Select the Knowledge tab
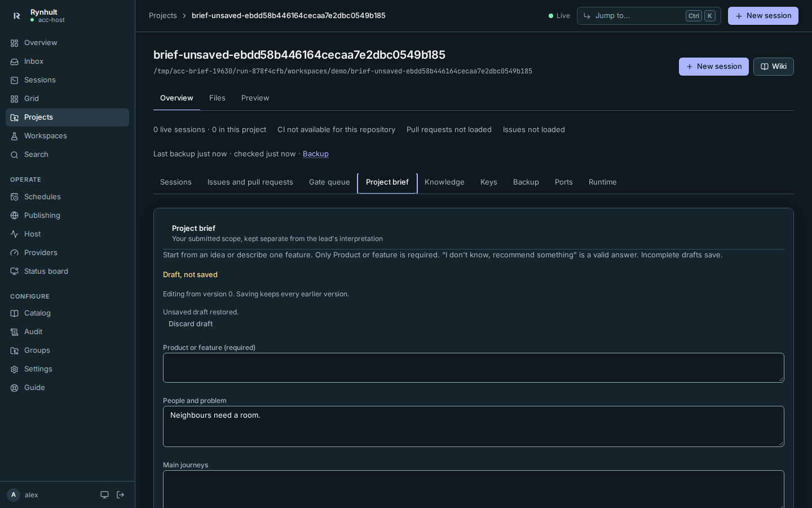Screen dimensions: 812x508 point(444,182)
